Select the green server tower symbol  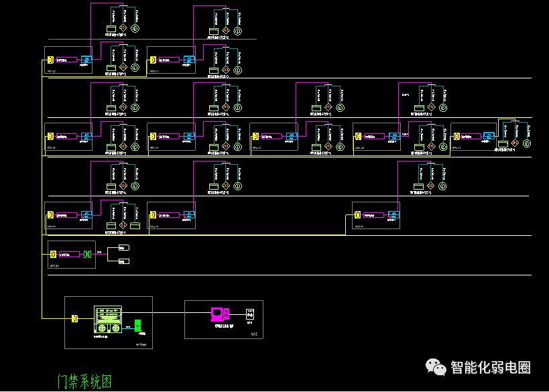coord(139,326)
